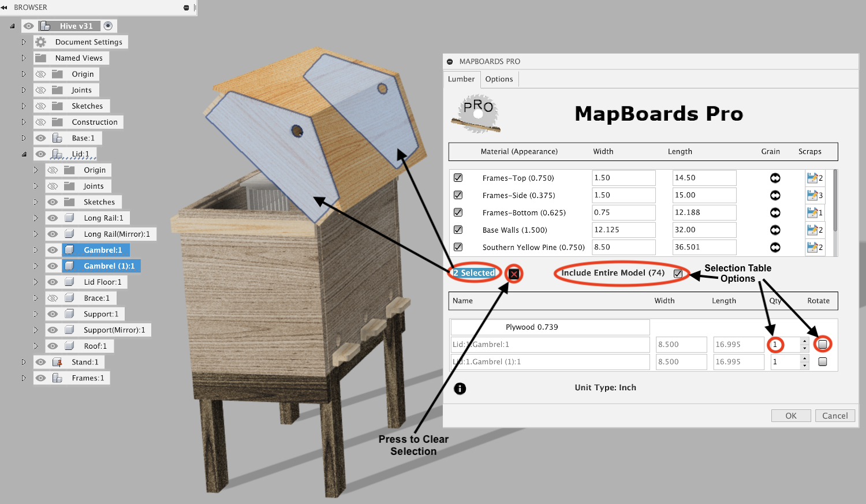Viewport: 866px width, 504px height.
Task: Expand the Base:1 component
Action: (24, 138)
